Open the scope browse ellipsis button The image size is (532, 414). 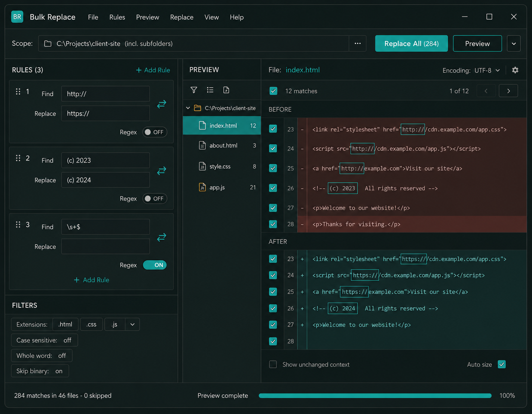click(358, 43)
